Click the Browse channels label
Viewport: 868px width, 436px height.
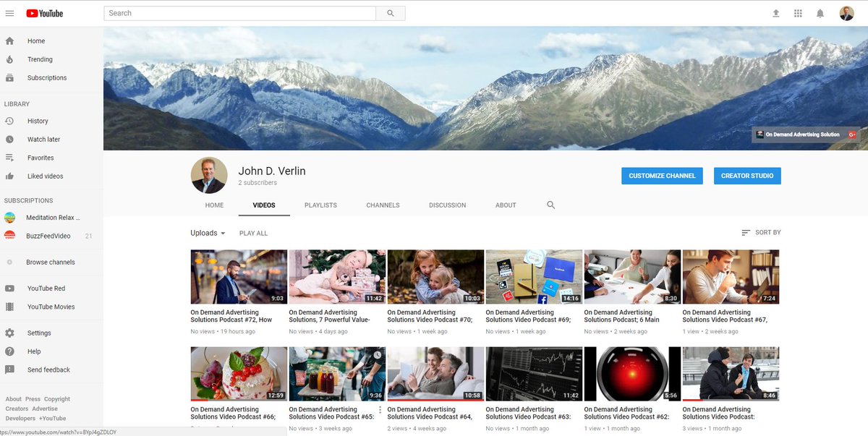point(51,262)
